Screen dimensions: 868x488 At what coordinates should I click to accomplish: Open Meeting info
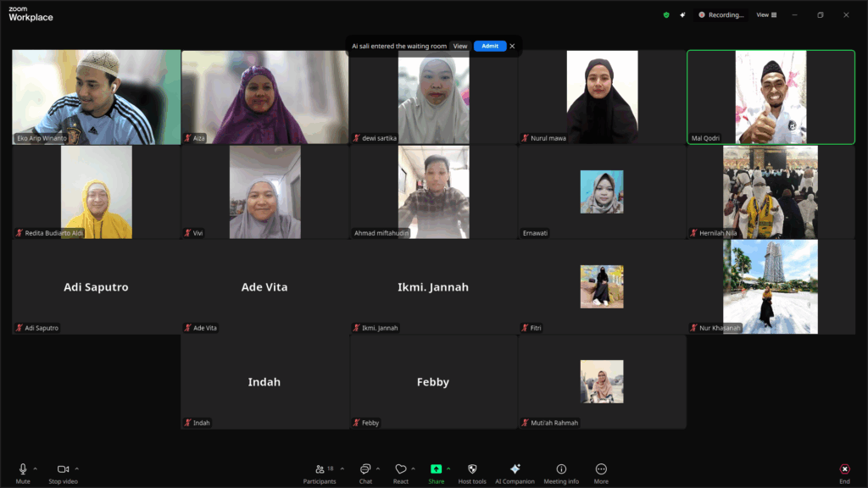point(561,469)
